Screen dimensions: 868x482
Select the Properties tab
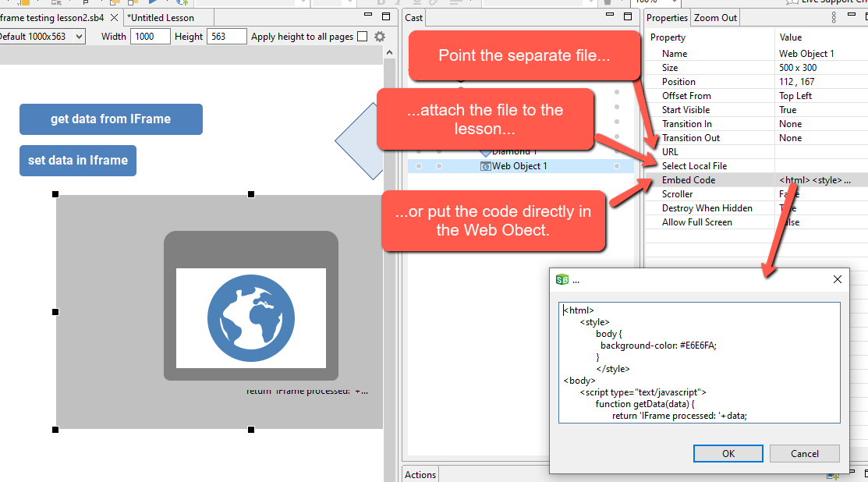[667, 18]
